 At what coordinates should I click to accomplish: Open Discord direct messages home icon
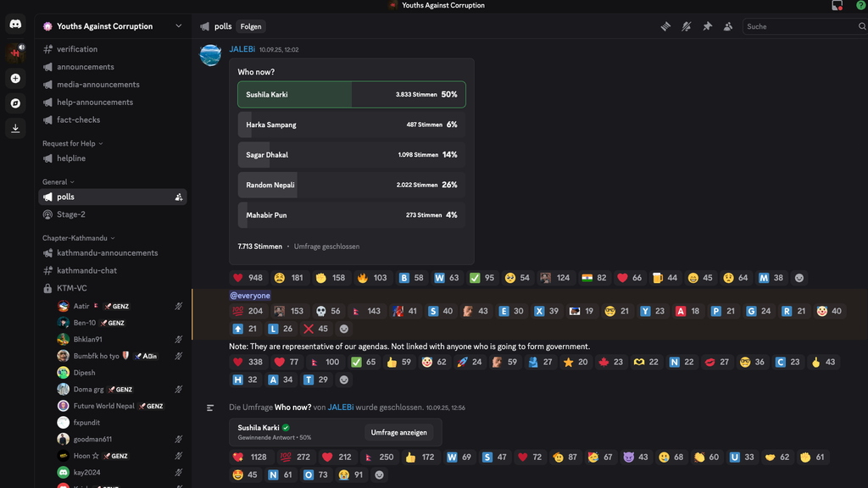tap(15, 25)
